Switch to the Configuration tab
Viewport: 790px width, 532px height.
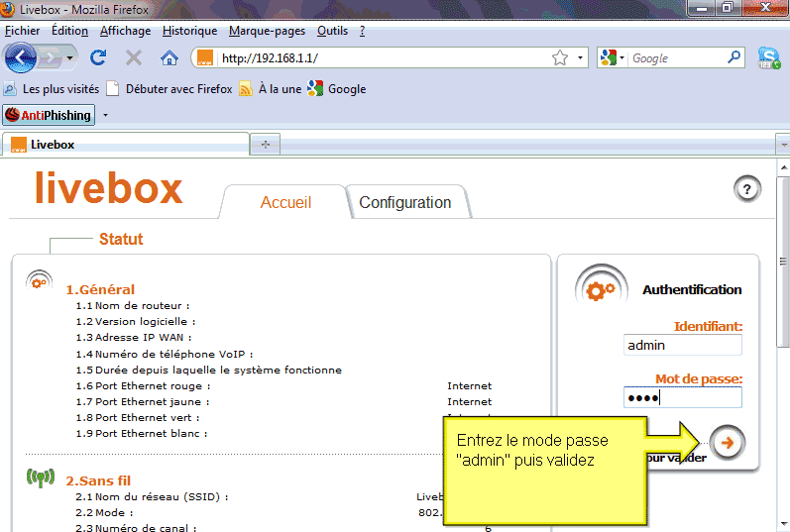405,202
